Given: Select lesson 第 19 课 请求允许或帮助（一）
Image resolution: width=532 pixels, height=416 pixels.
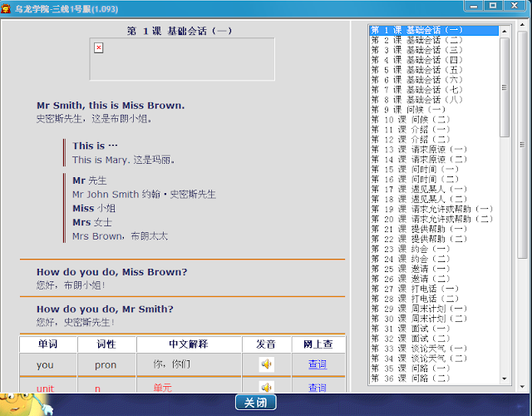Looking at the screenshot, I should tap(434, 209).
